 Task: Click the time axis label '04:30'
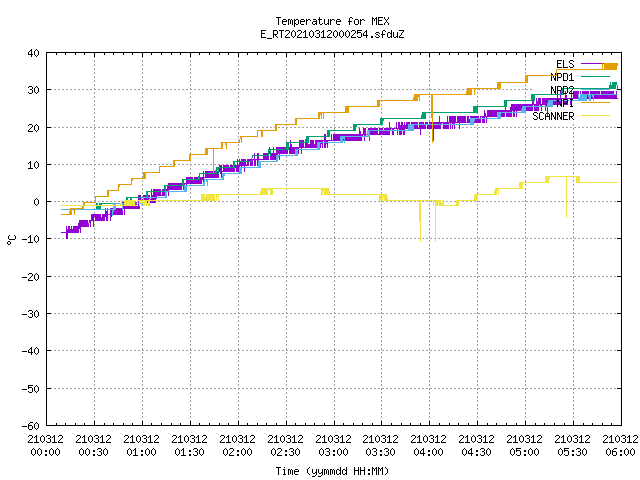476,452
